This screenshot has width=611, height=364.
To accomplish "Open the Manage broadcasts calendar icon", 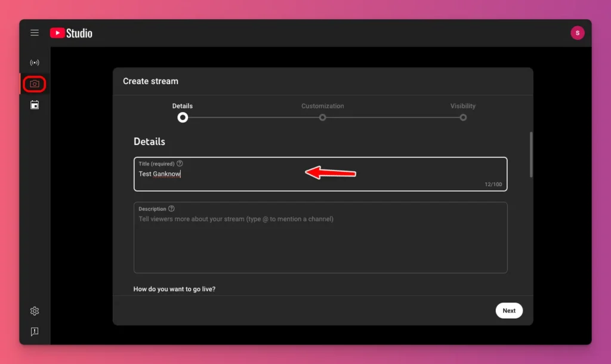I will click(x=34, y=104).
